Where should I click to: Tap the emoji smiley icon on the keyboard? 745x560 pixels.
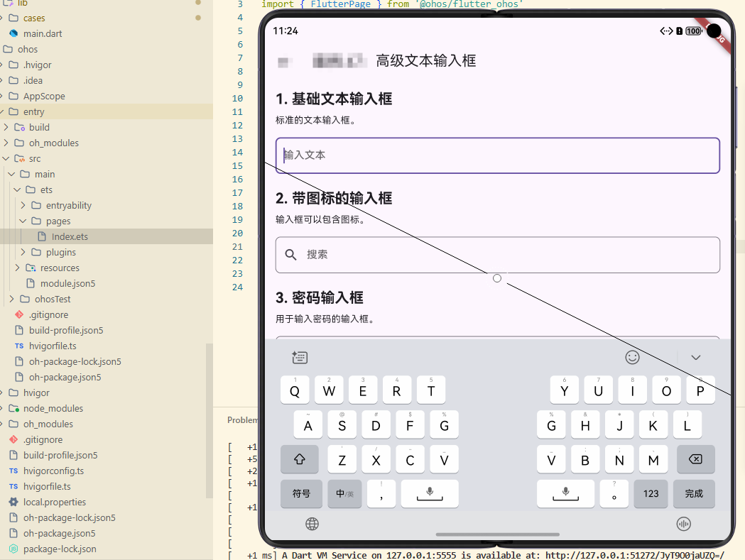[x=632, y=357]
